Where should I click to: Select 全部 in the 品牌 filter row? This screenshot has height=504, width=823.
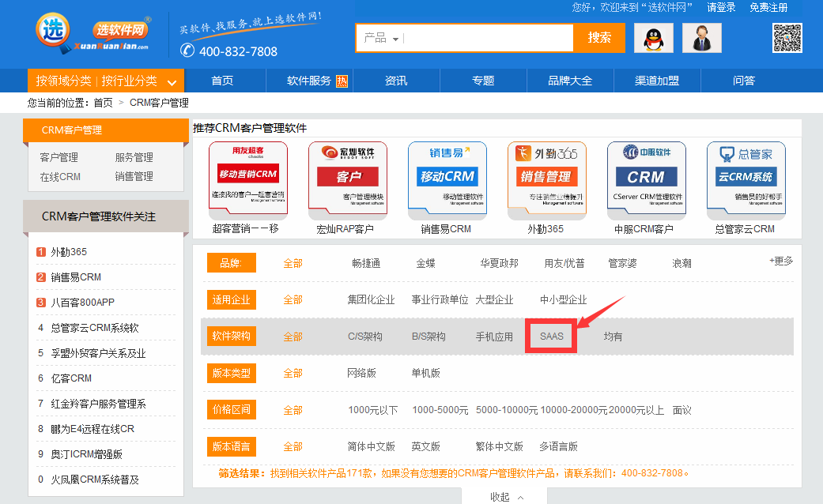tap(293, 263)
